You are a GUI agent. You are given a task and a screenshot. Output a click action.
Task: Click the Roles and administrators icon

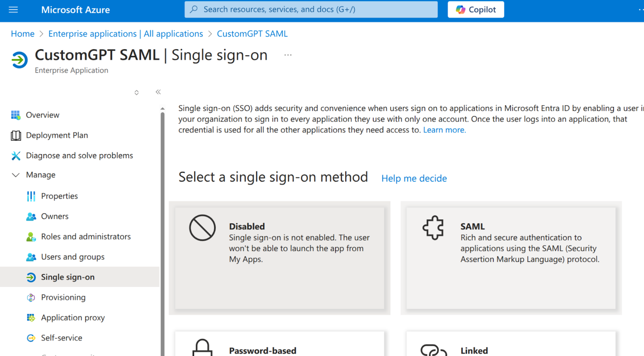[x=31, y=237]
